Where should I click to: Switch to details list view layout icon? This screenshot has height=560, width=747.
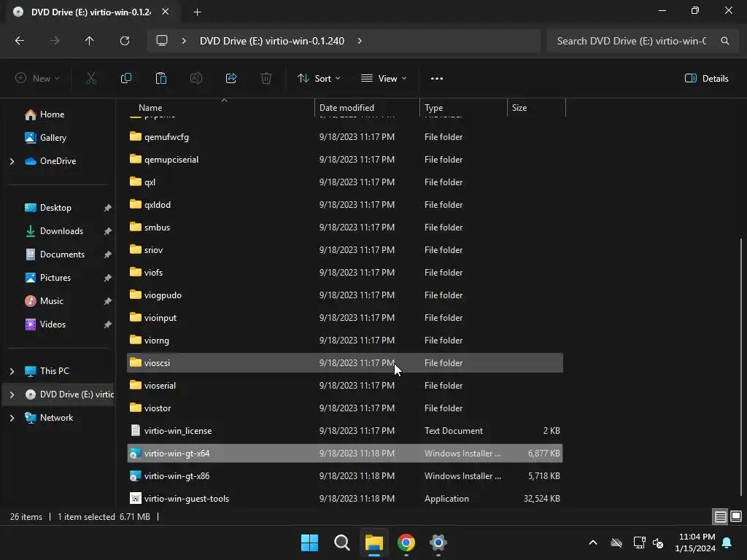pos(720,517)
